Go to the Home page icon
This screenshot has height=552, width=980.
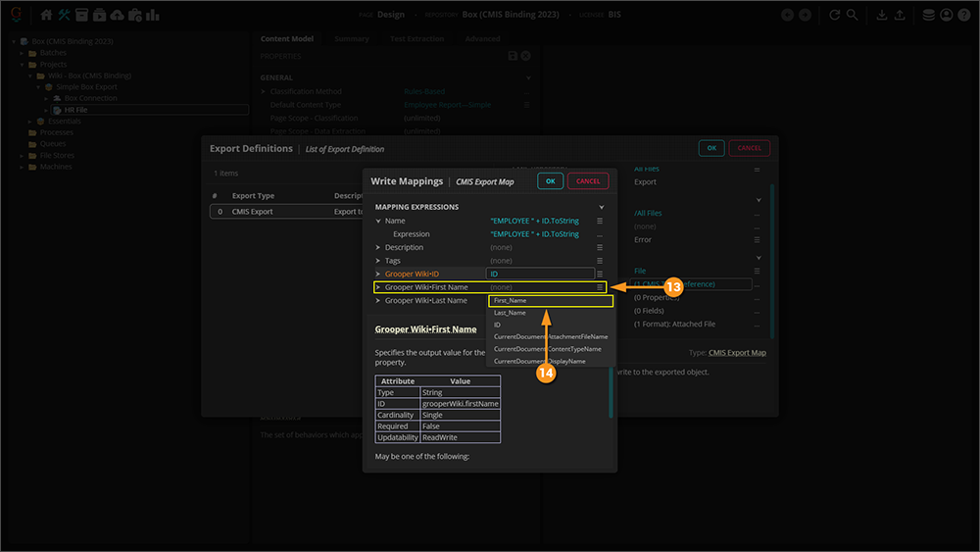point(46,15)
